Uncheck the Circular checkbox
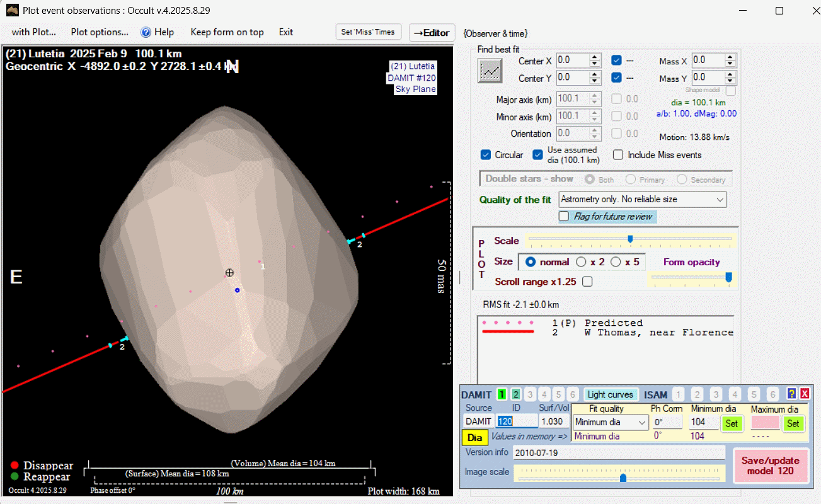The image size is (821, 504). 486,155
